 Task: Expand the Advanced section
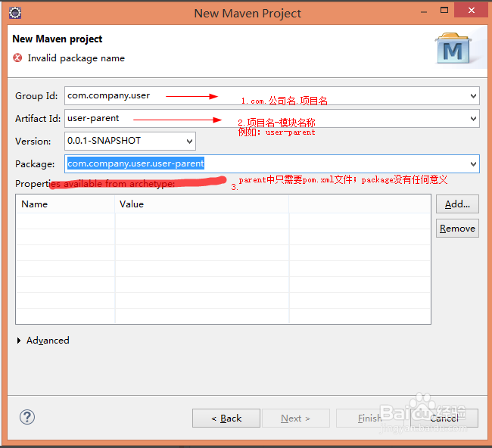pyautogui.click(x=19, y=341)
